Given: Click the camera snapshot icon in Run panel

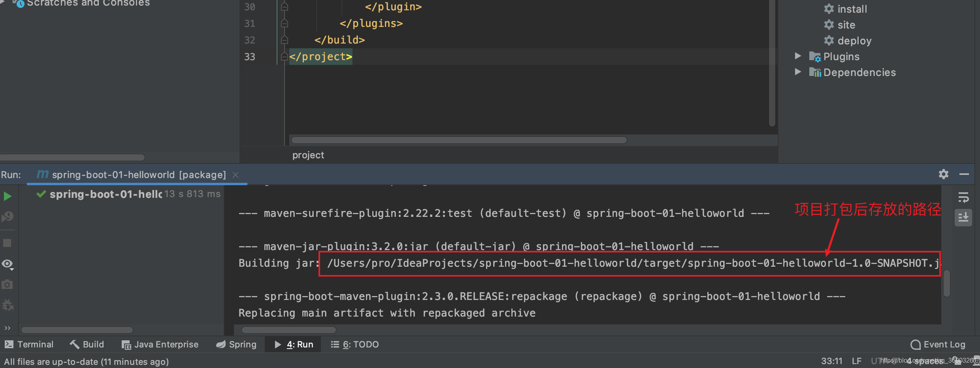Looking at the screenshot, I should click(x=7, y=285).
